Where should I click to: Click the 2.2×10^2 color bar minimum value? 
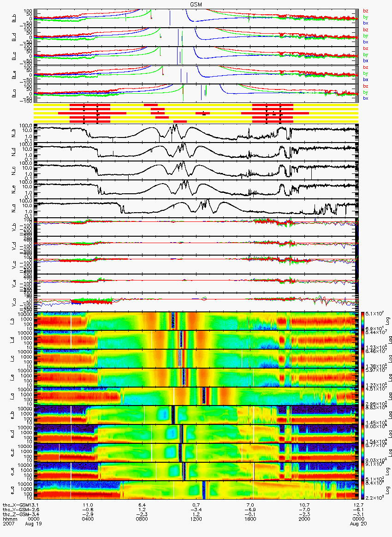(x=374, y=498)
